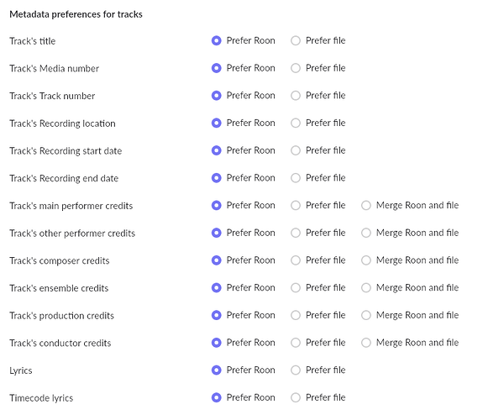The width and height of the screenshot is (504, 420).
Task: Choose Prefer Roon for Track's title
Action: tap(217, 40)
